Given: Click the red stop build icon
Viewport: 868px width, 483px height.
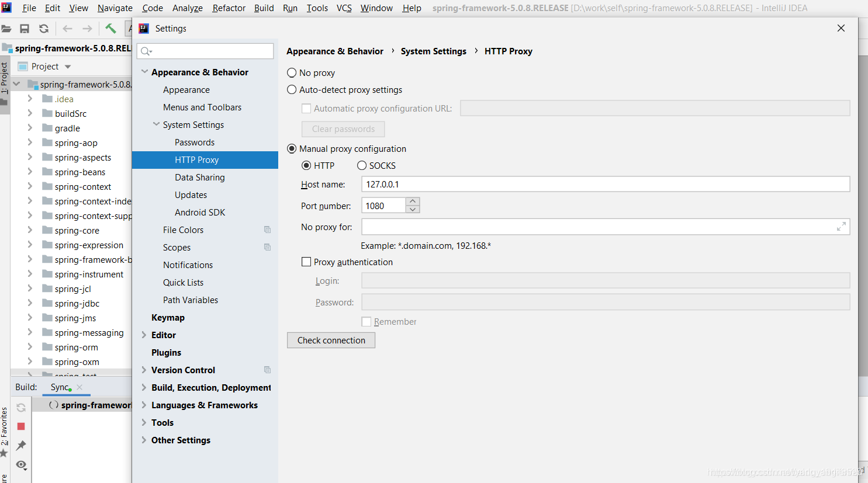Looking at the screenshot, I should tap(21, 426).
